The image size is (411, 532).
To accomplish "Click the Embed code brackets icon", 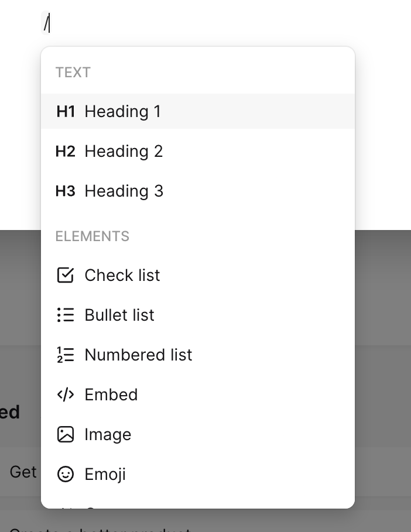I will (x=66, y=394).
